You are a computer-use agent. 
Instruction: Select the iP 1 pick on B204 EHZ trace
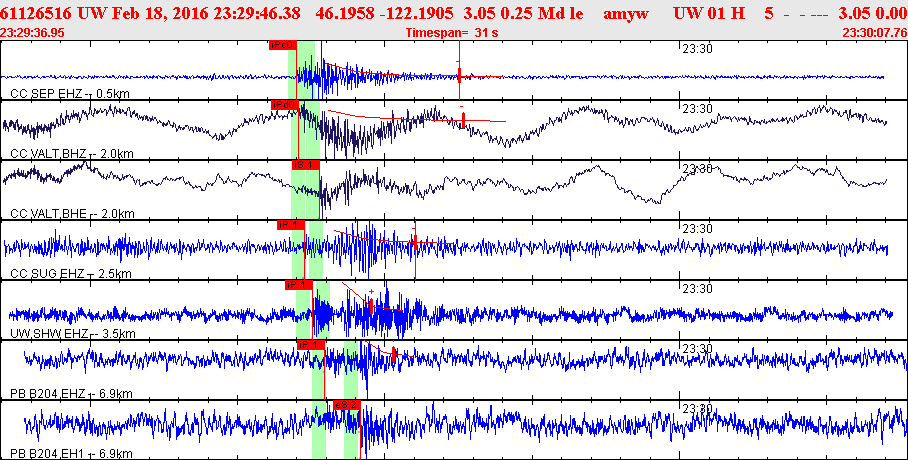click(x=311, y=344)
